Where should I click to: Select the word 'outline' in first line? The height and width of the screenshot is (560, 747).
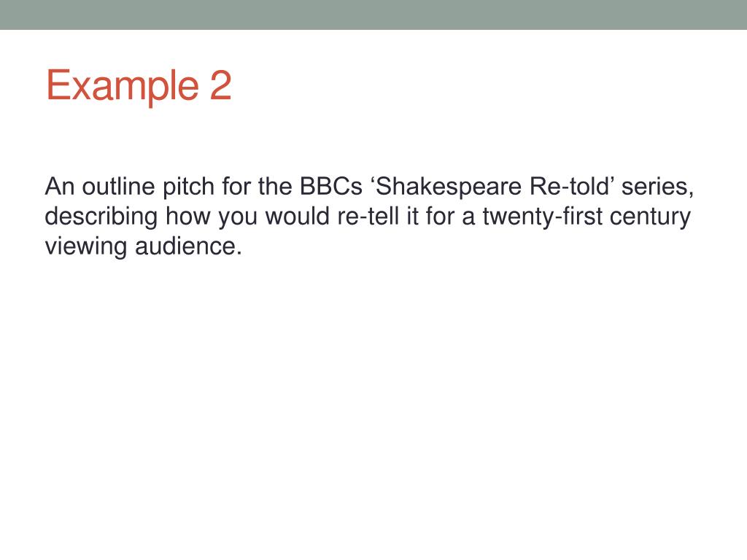coord(118,186)
